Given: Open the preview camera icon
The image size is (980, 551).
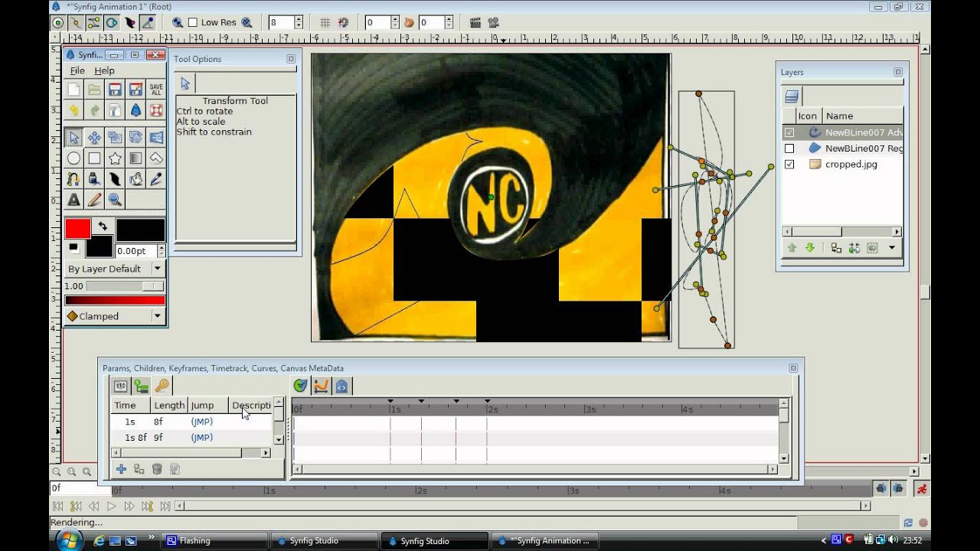Looking at the screenshot, I should [493, 23].
